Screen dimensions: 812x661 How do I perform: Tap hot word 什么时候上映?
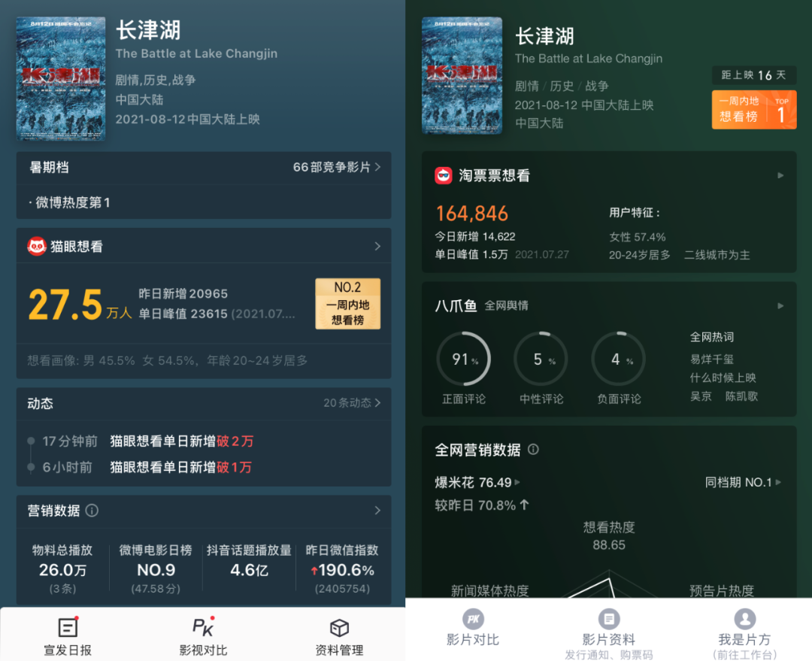tap(723, 377)
